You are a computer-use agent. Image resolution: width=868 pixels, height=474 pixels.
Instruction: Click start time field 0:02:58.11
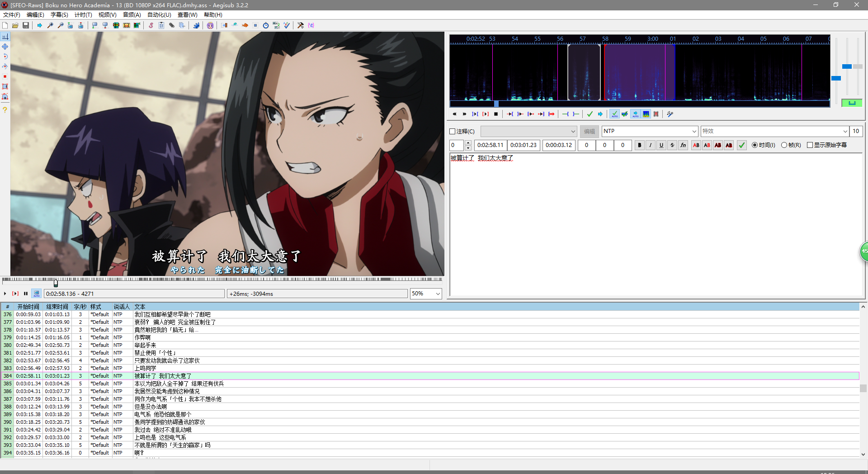490,145
